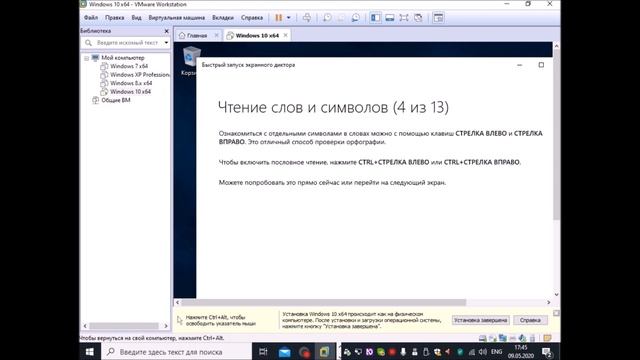
Task: Click the Unity mode toolbar icon
Action: (418, 18)
